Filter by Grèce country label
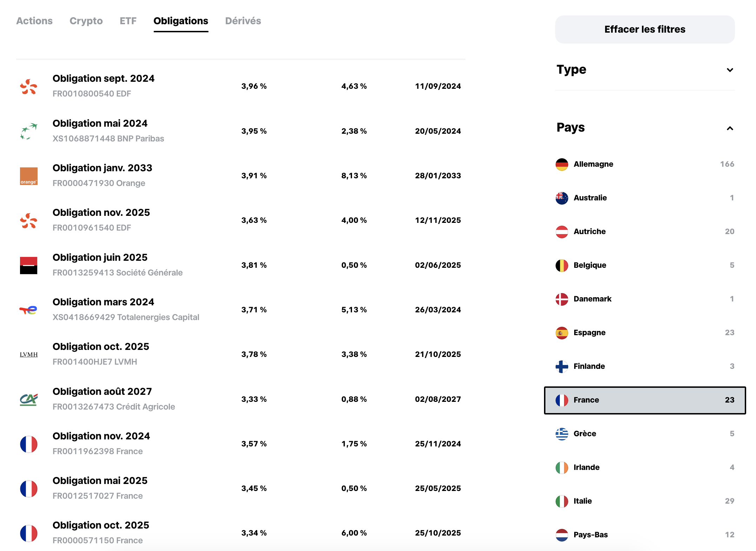Screen dimensions: 756x551 tap(585, 434)
